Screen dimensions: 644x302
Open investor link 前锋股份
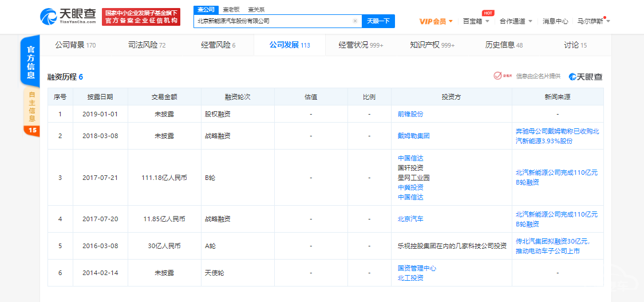pyautogui.click(x=410, y=114)
